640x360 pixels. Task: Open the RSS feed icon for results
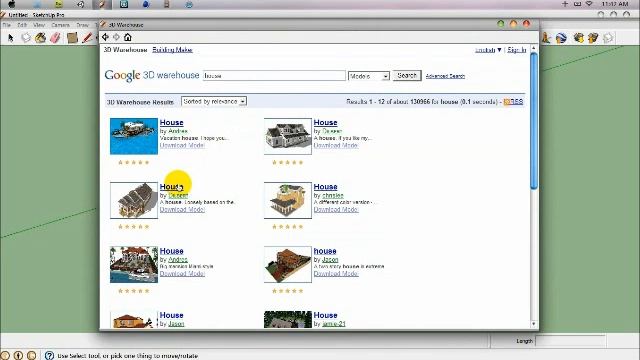(x=507, y=102)
